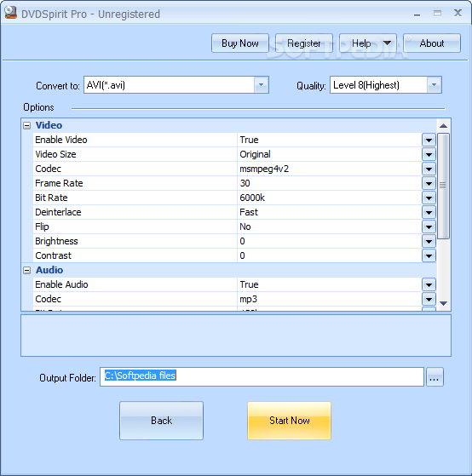472x476 pixels.
Task: Click the Start Now button
Action: (x=289, y=421)
